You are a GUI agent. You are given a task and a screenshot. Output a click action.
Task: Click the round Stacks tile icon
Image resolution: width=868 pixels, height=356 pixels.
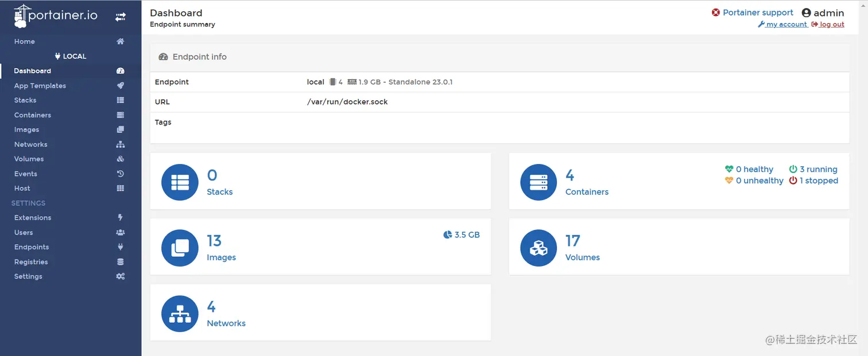coord(180,182)
